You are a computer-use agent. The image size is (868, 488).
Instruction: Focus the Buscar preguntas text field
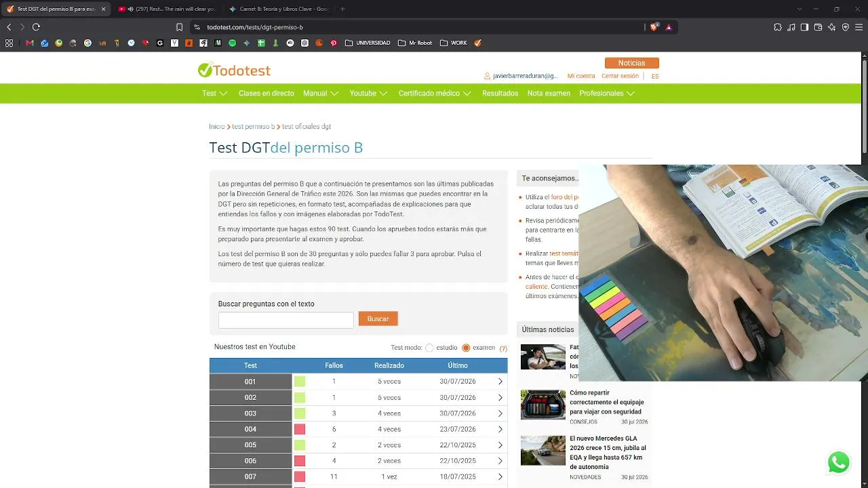[286, 320]
